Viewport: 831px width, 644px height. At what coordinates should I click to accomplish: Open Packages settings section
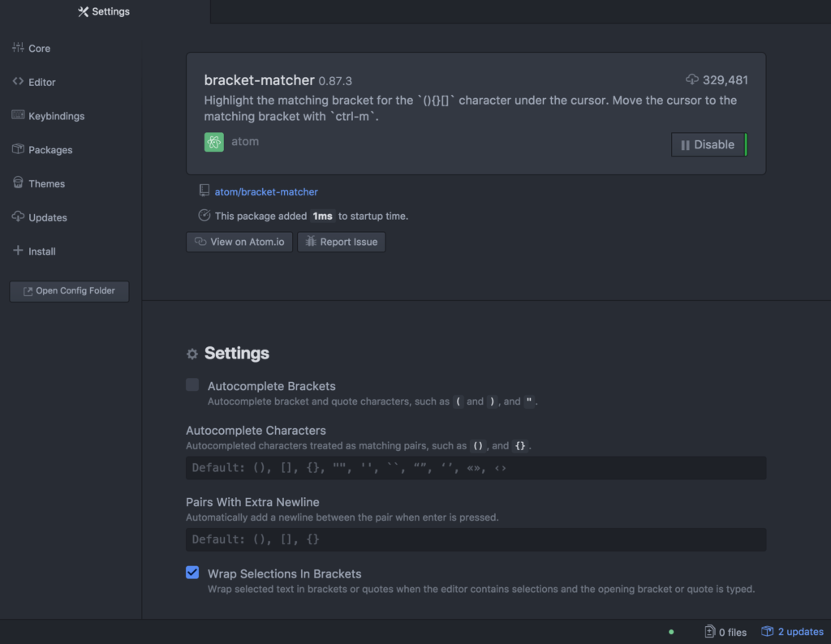click(x=50, y=150)
